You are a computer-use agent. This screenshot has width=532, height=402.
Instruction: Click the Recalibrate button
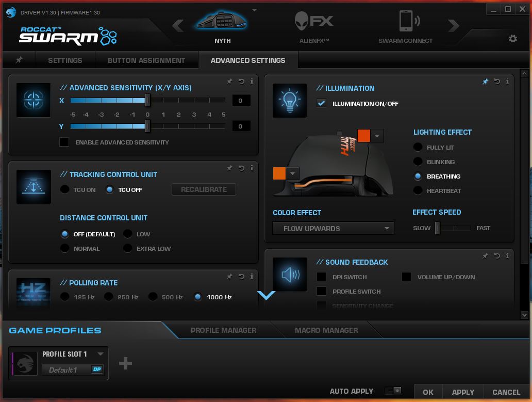[203, 189]
